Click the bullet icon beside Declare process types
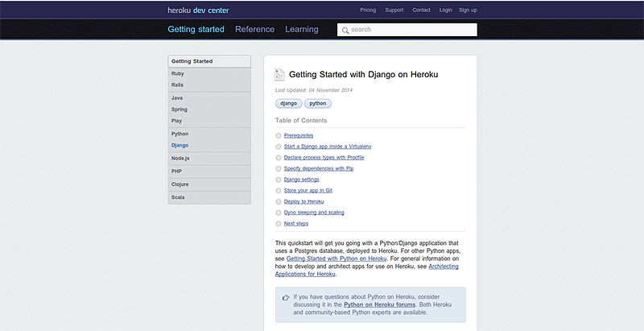Screen dimensions: 644x331 pos(279,158)
